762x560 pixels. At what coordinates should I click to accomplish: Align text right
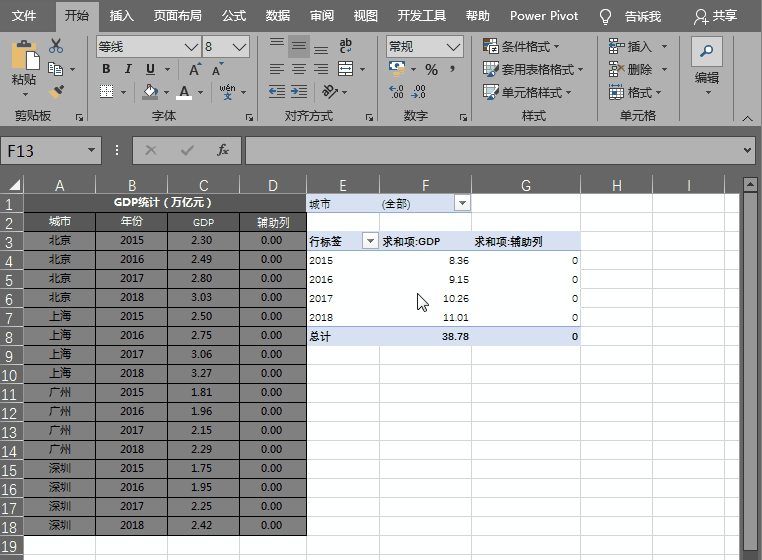point(321,69)
